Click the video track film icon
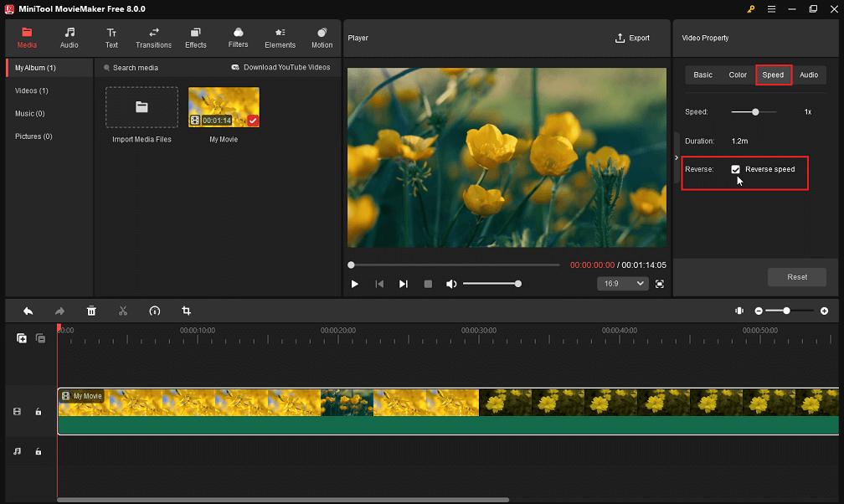 [18, 411]
